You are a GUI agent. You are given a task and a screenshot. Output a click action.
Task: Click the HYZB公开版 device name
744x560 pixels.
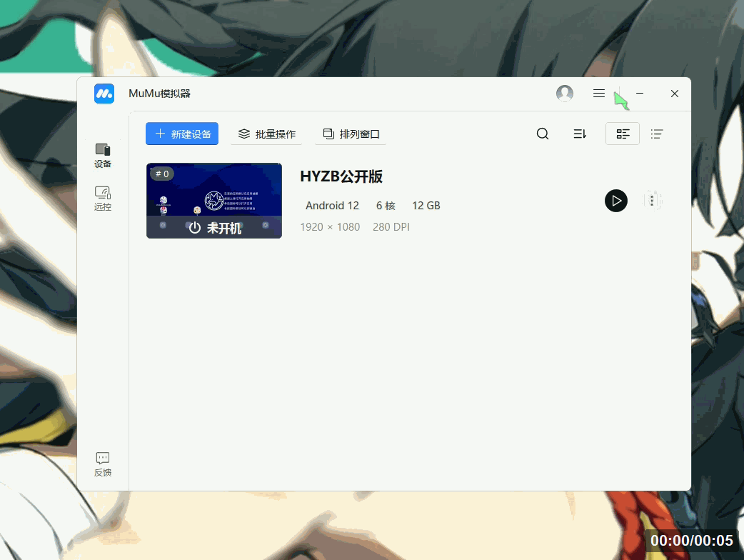click(341, 176)
